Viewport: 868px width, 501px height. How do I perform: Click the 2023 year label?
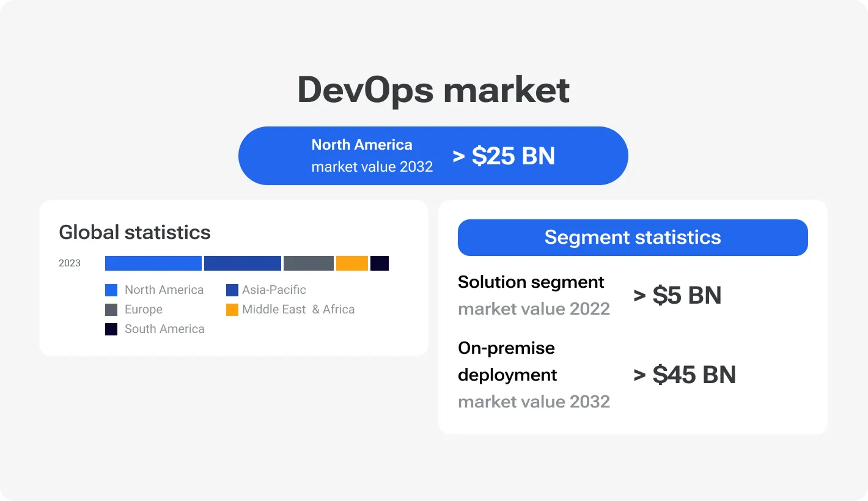point(70,263)
